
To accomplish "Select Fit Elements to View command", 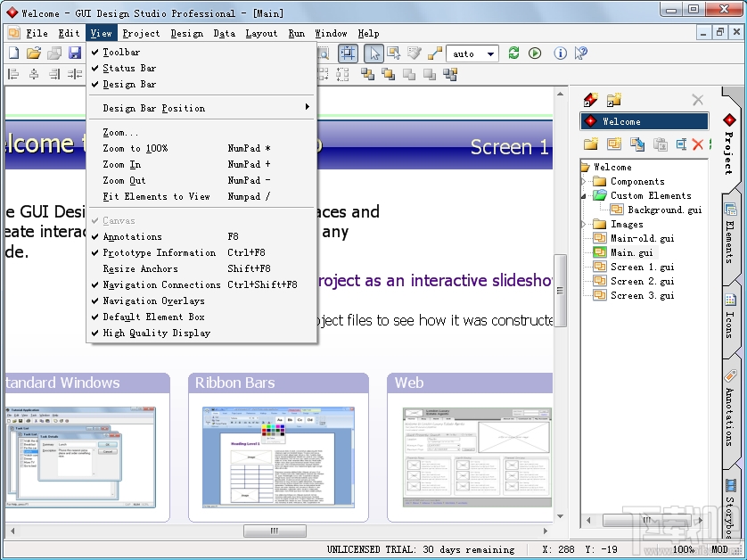I will (148, 196).
